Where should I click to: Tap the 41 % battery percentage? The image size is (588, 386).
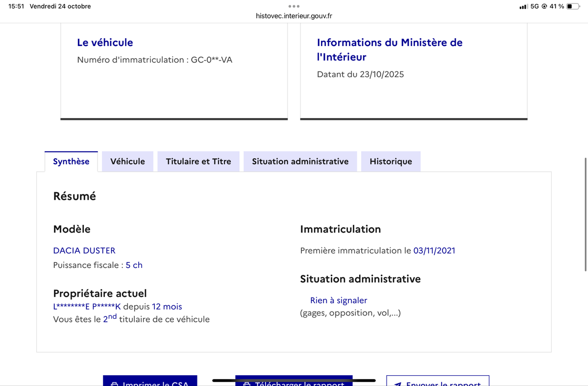click(x=557, y=6)
